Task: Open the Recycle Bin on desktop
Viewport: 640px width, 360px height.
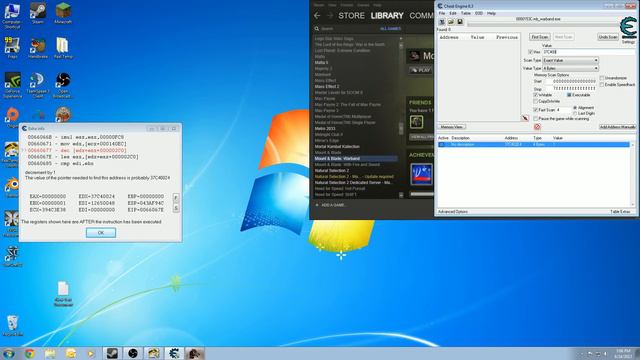Action: [x=12, y=325]
